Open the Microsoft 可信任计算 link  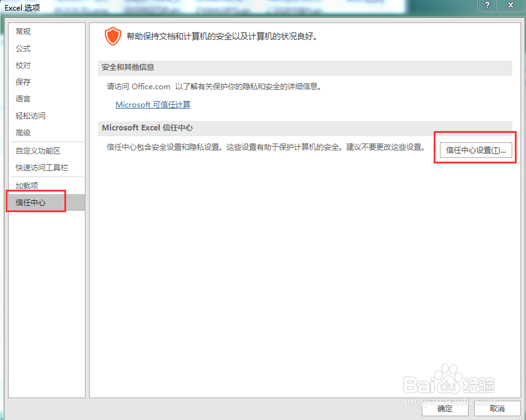(153, 105)
